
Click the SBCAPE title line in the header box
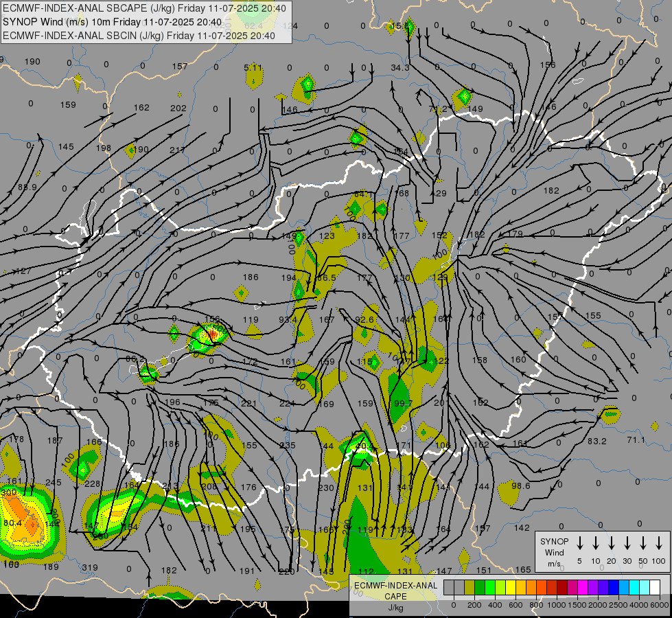click(144, 8)
